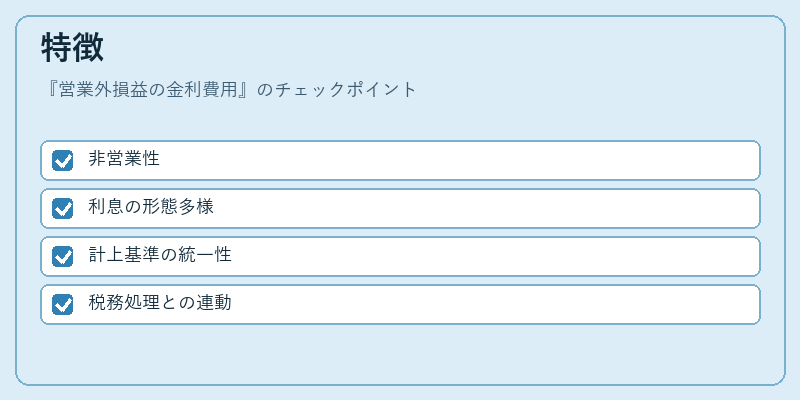
Task: Click the チェックポイント word in subtitle
Action: click(x=346, y=90)
